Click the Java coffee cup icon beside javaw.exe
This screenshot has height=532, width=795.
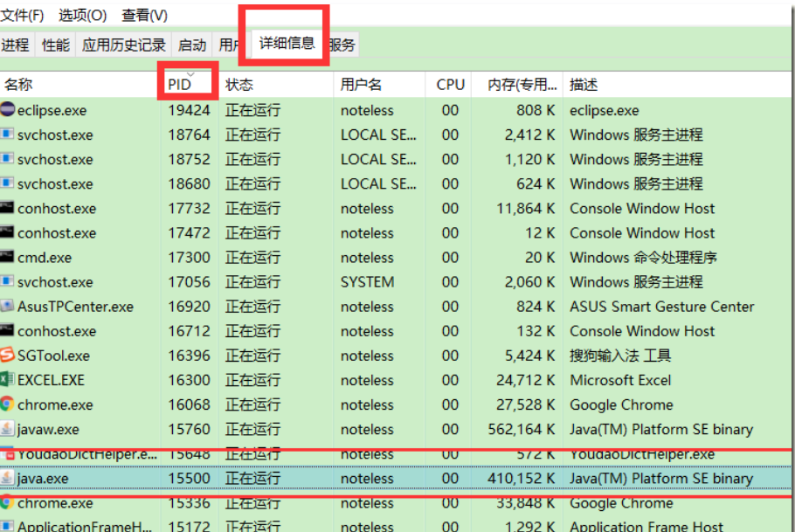tap(9, 429)
